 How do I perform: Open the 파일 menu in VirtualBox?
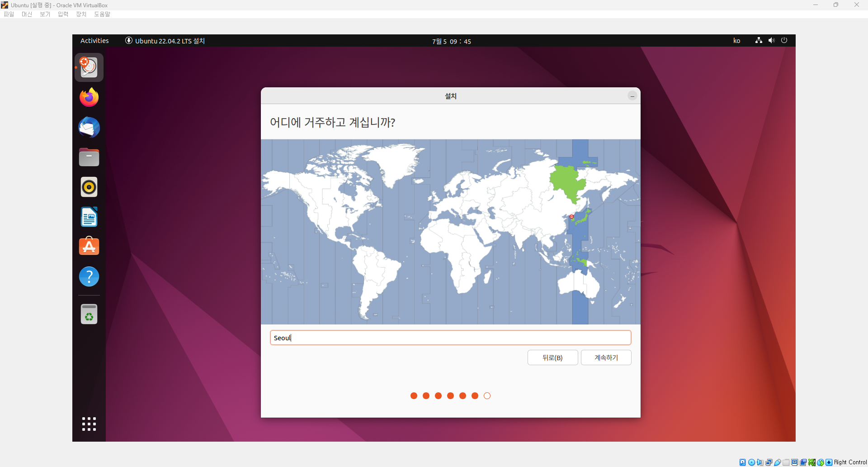point(9,14)
